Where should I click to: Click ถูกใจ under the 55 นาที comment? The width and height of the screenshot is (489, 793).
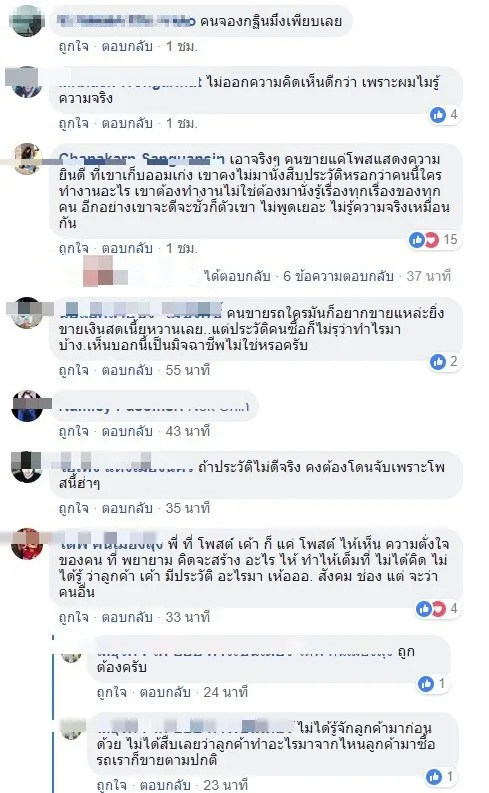[73, 370]
